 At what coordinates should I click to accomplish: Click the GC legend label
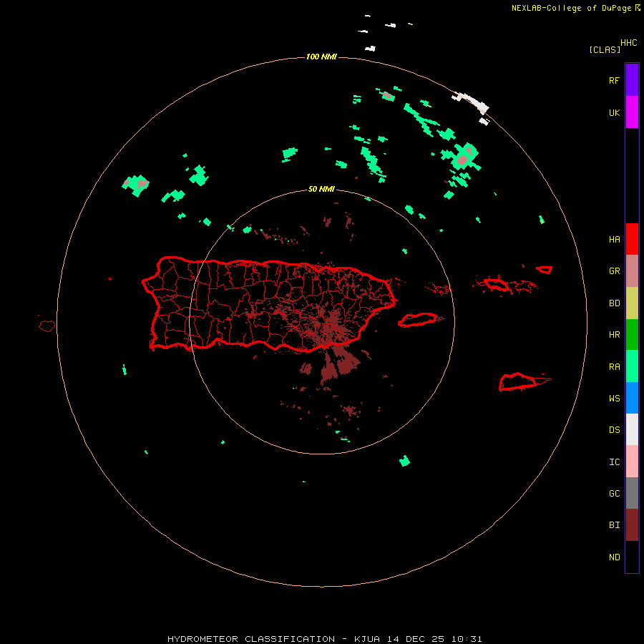[614, 494]
